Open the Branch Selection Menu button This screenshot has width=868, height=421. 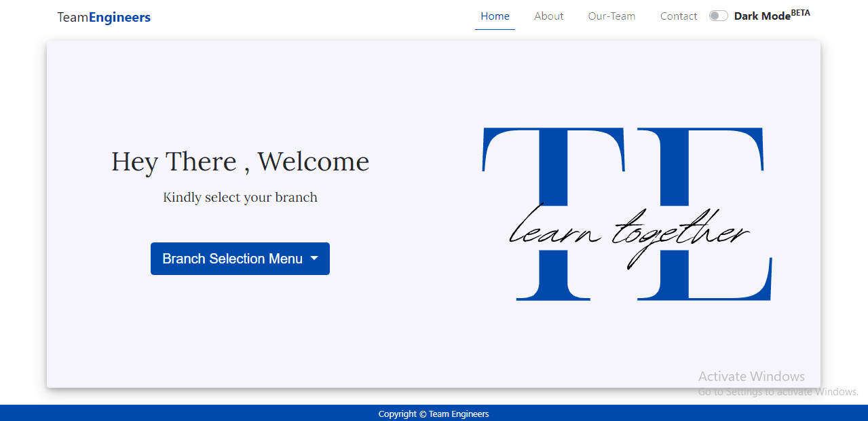(x=232, y=259)
